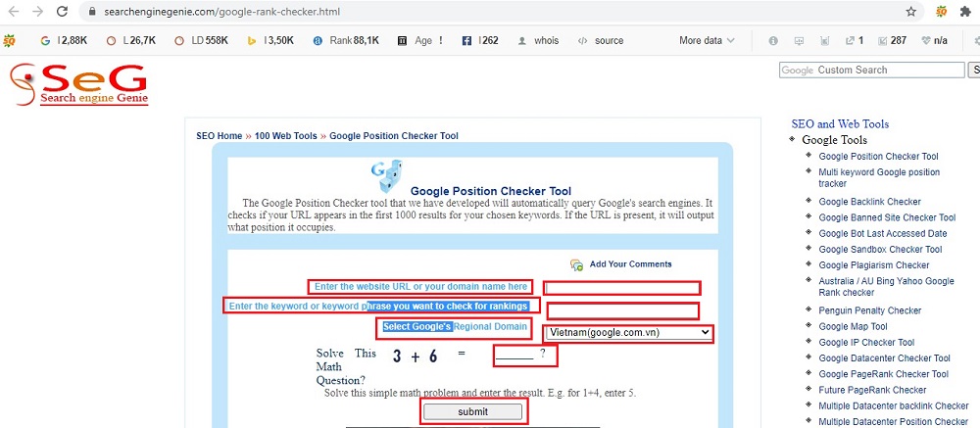Viewport: 980px width, 428px height.
Task: Open Google IP Checker Tool link
Action: [x=866, y=343]
